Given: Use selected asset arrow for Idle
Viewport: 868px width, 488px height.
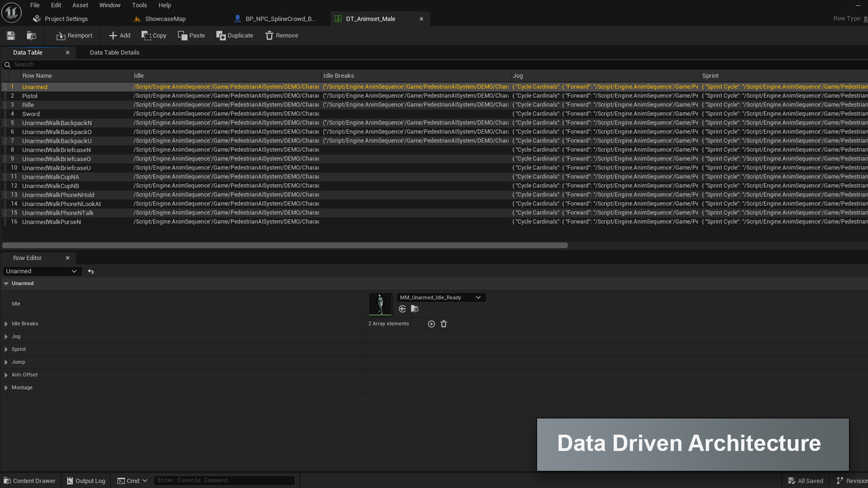Looking at the screenshot, I should click(x=402, y=309).
